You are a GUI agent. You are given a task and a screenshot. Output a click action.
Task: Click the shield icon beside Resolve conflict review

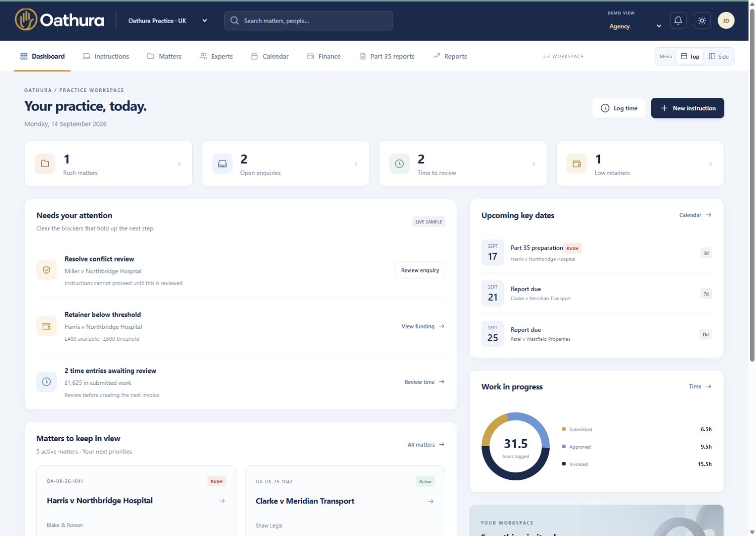pyautogui.click(x=46, y=270)
